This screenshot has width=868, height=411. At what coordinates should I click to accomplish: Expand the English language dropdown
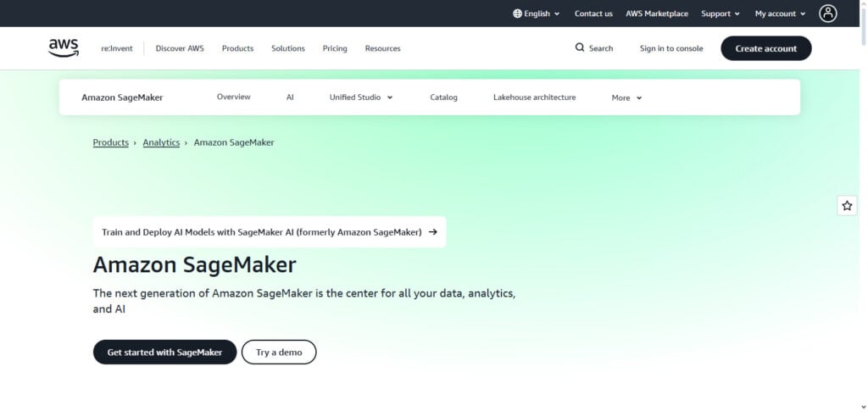point(537,14)
